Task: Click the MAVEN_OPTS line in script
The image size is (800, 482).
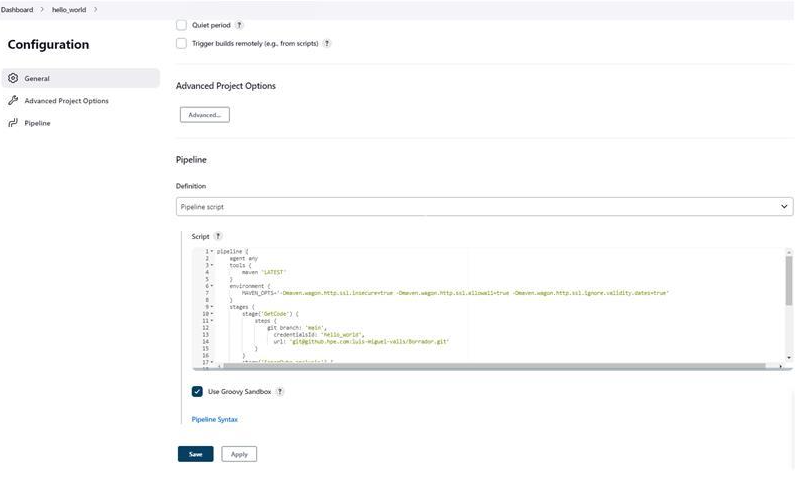Action: 455,293
